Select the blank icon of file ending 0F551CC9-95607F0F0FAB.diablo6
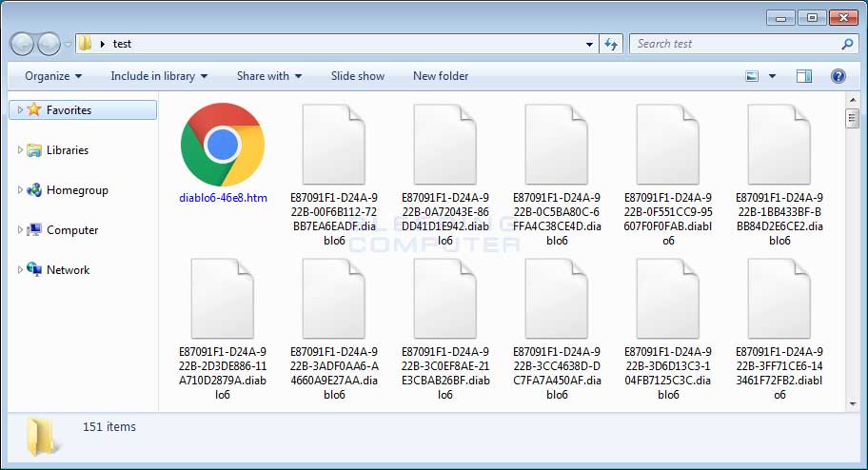 (667, 145)
